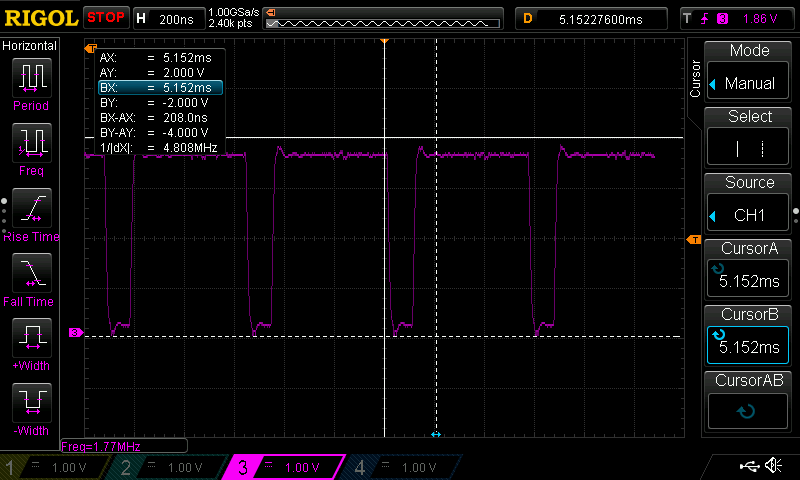This screenshot has height=480, width=800.
Task: Select the Period measurement icon
Action: 32,78
